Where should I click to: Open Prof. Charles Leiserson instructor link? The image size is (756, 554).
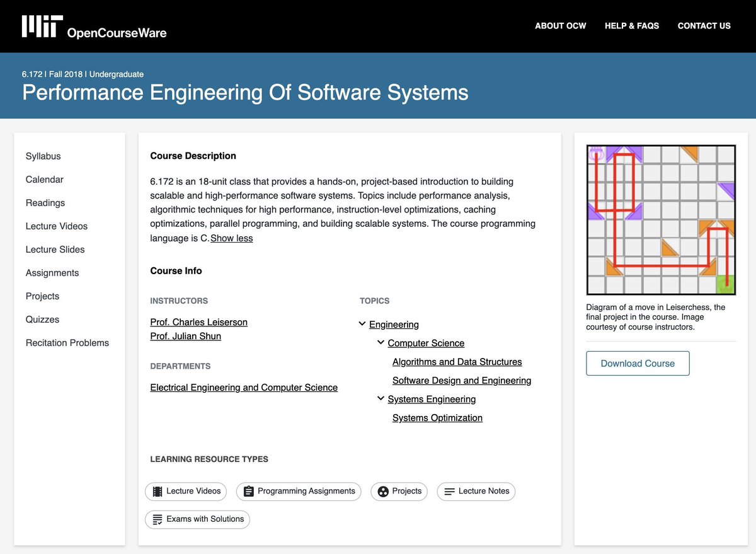pyautogui.click(x=199, y=322)
